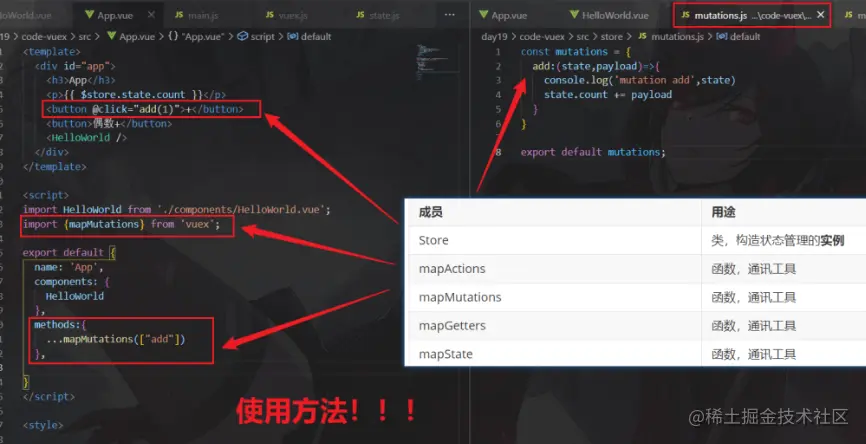Viewport: 866px width, 444px height.
Task: Open vuex.js tab in left editor
Action: pyautogui.click(x=293, y=15)
